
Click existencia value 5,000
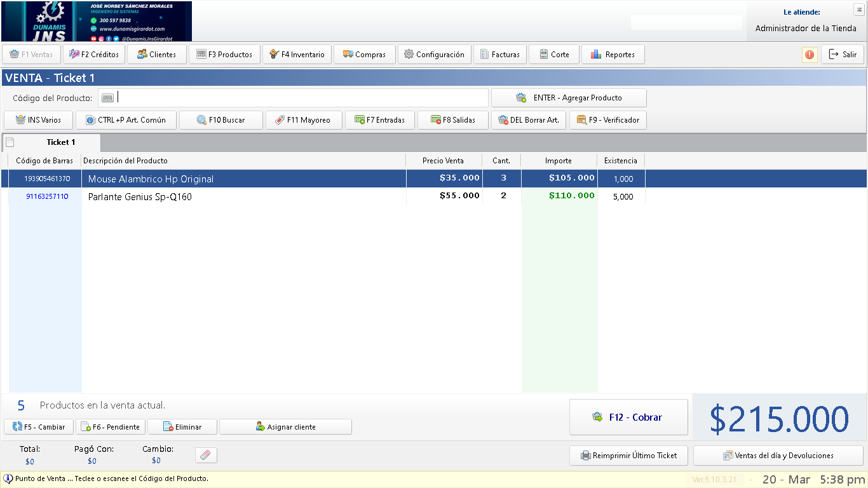click(623, 197)
